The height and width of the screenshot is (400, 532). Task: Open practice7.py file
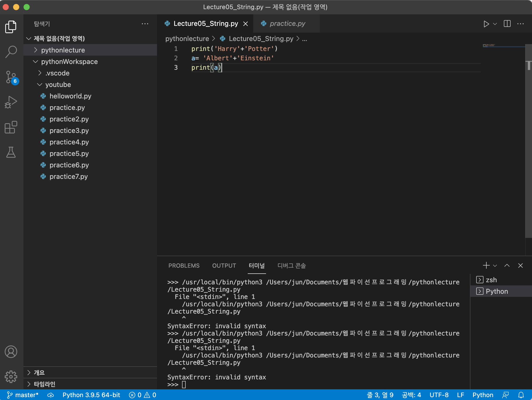pos(90,177)
